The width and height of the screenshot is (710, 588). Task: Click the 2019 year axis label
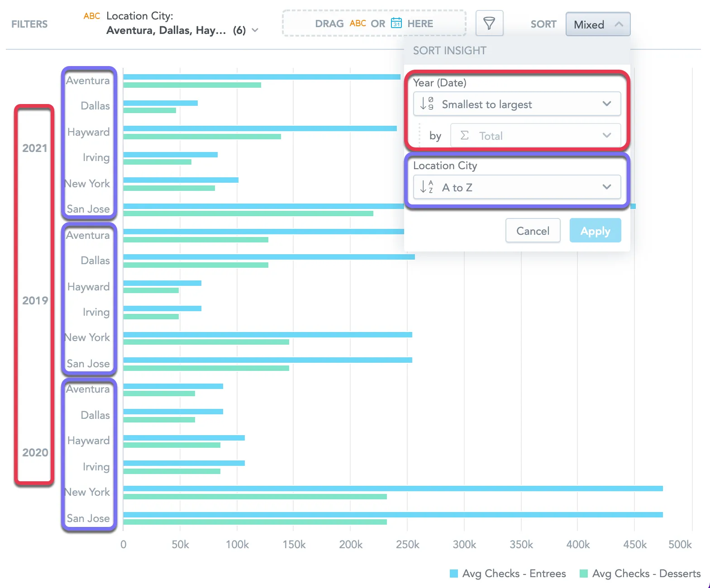35,300
